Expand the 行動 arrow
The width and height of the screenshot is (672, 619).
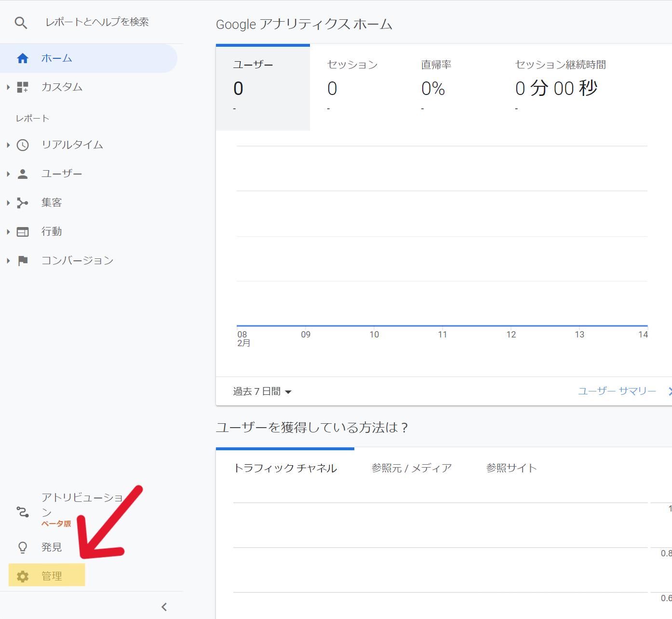(x=8, y=232)
